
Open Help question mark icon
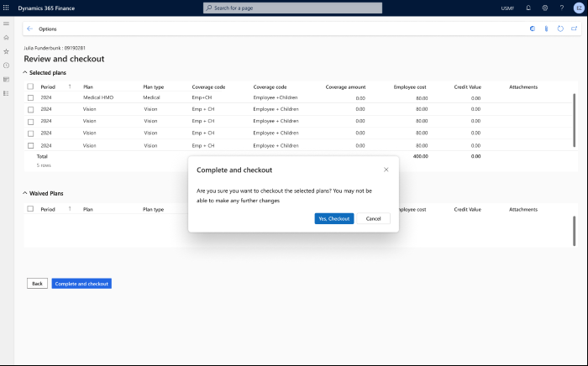[x=561, y=8]
